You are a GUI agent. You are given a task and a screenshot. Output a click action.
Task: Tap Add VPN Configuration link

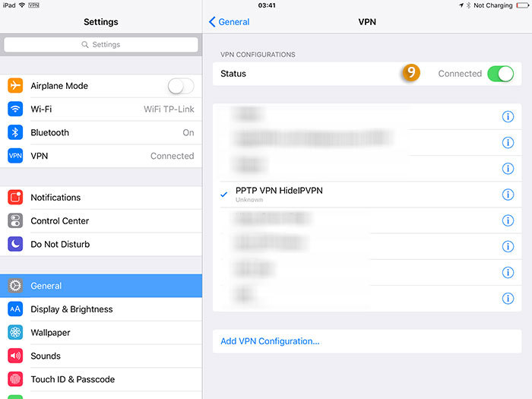(x=270, y=341)
